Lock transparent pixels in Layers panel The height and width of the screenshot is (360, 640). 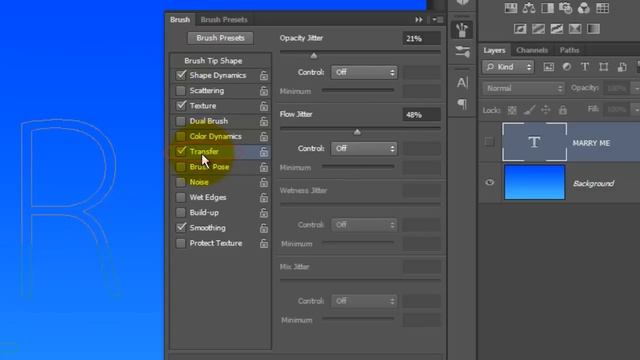[512, 110]
